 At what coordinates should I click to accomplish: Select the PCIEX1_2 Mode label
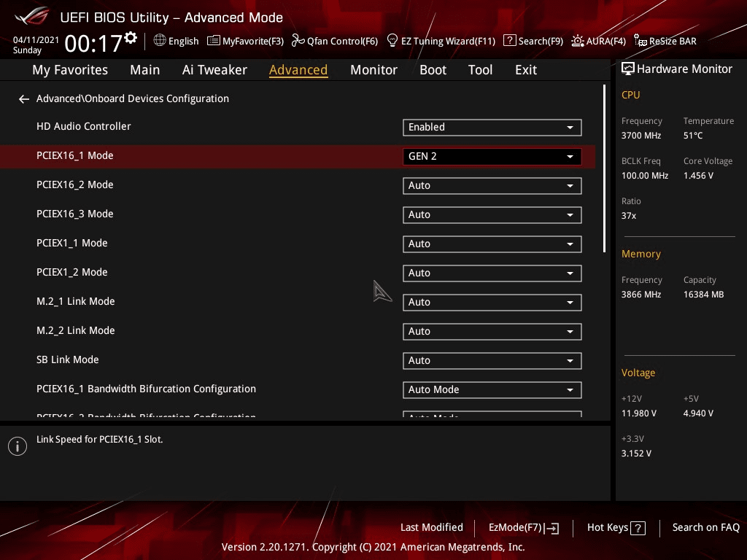tap(72, 272)
